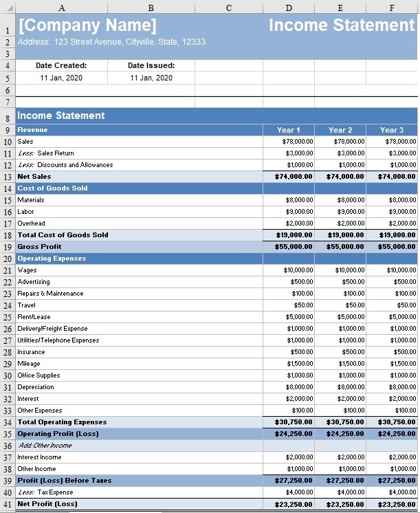Click the Date Created value cell
Viewport: 420px width, 513px height.
coord(61,78)
